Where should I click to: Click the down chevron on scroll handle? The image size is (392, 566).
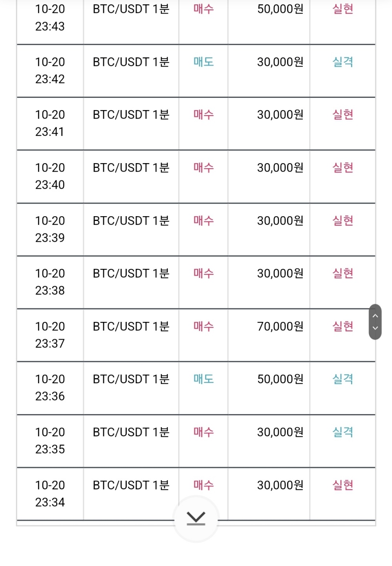[375, 328]
